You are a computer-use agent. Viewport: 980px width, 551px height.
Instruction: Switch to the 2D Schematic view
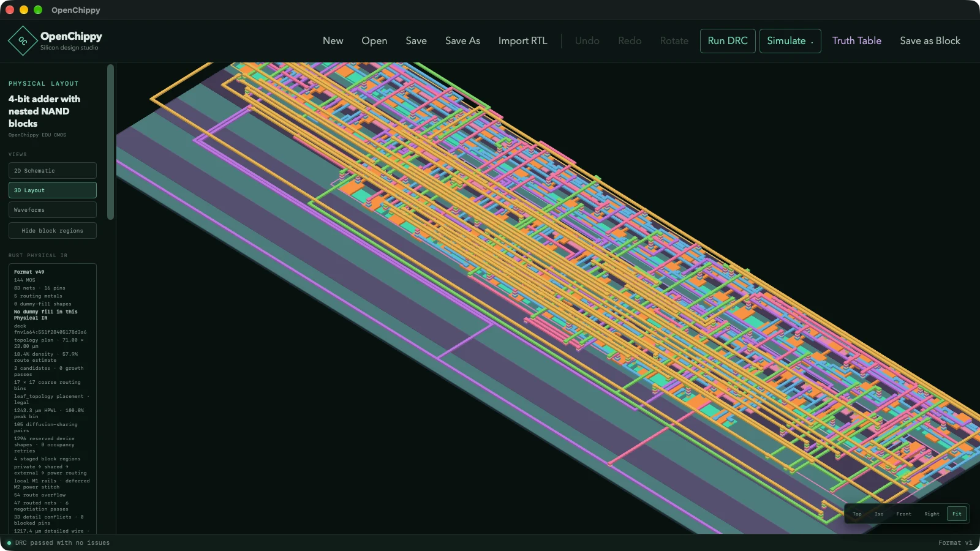(53, 171)
